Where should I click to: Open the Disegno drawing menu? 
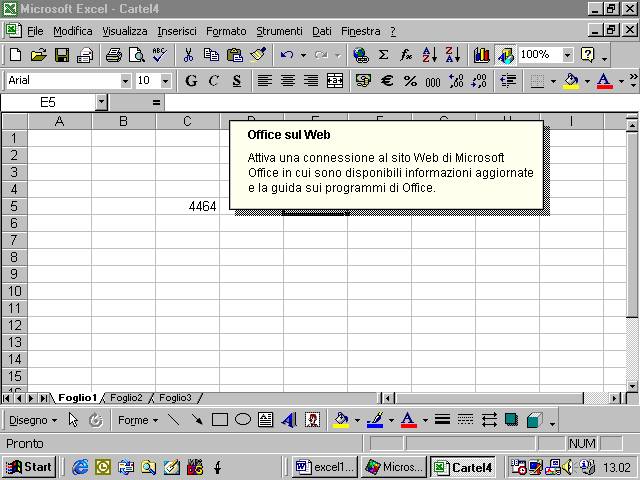tap(33, 420)
